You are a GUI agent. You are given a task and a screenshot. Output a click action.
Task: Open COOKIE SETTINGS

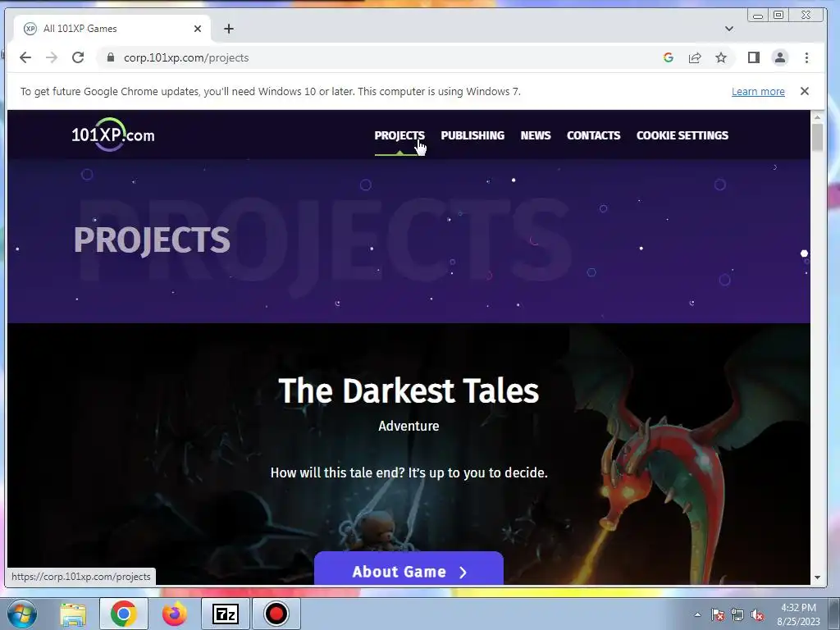682,135
